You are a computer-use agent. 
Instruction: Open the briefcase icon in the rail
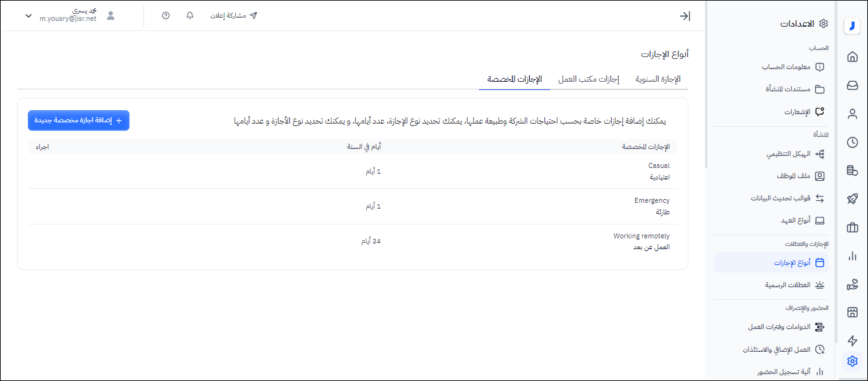852,228
